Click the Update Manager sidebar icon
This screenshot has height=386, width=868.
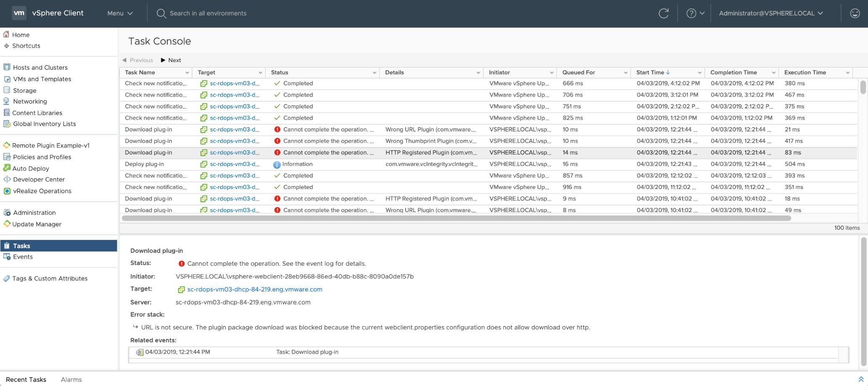7,224
